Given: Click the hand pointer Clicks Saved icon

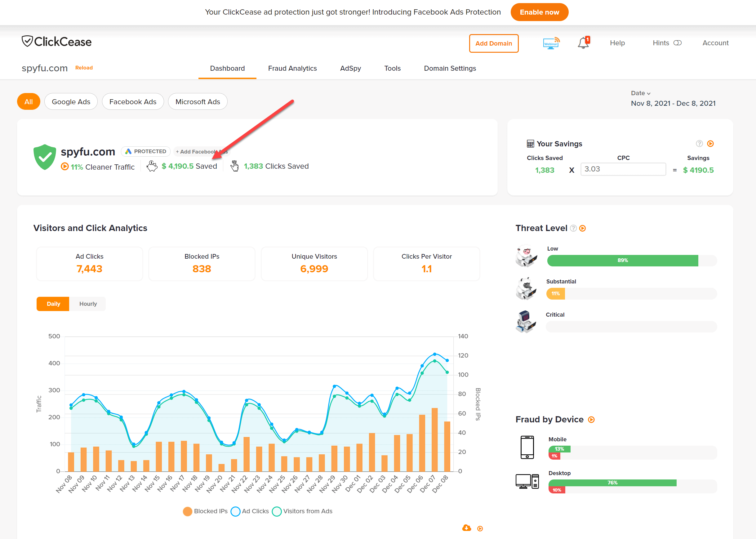Looking at the screenshot, I should 235,166.
